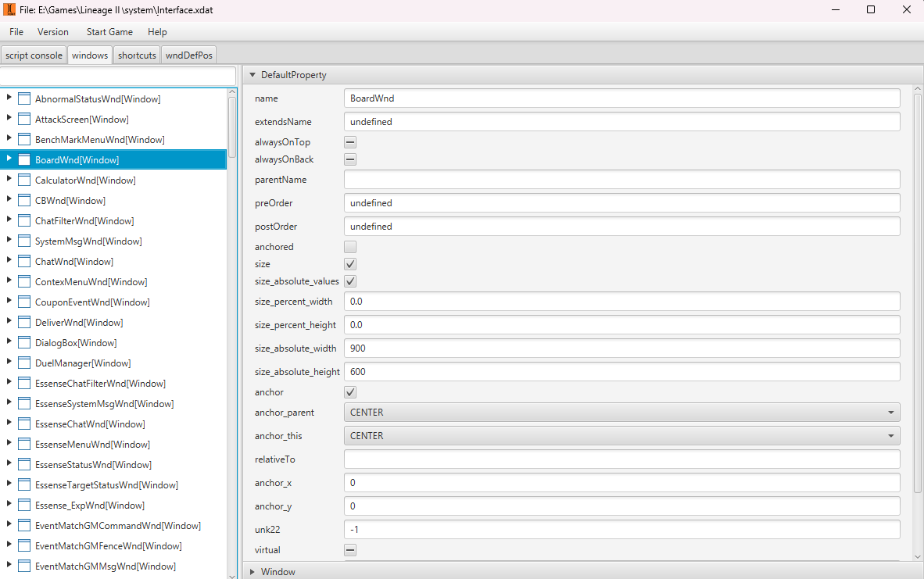The width and height of the screenshot is (924, 579).
Task: Open the Help menu
Action: [x=157, y=32]
